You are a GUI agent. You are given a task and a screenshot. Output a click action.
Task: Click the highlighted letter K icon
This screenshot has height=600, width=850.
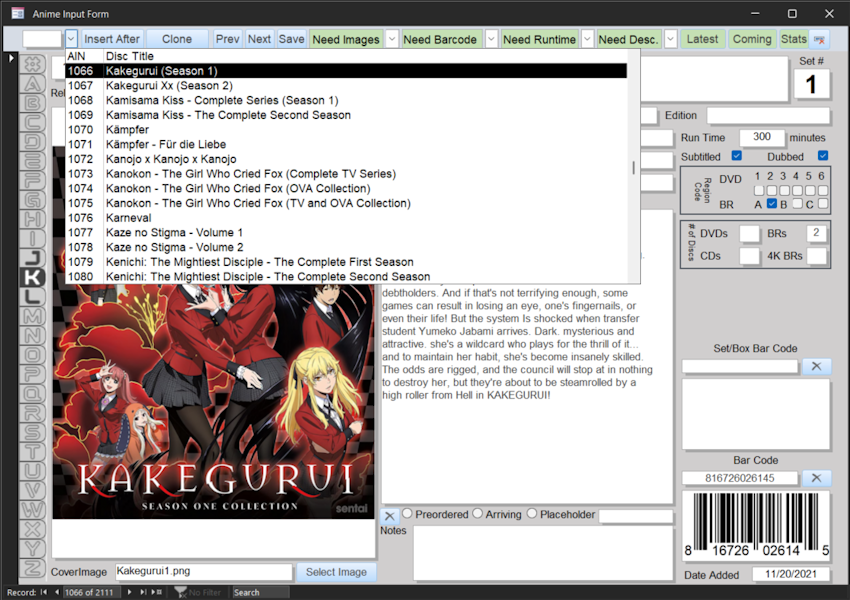click(x=33, y=278)
